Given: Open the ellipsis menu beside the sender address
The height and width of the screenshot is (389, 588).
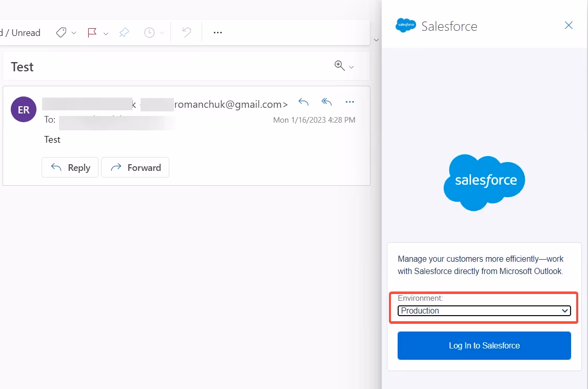Looking at the screenshot, I should [349, 102].
